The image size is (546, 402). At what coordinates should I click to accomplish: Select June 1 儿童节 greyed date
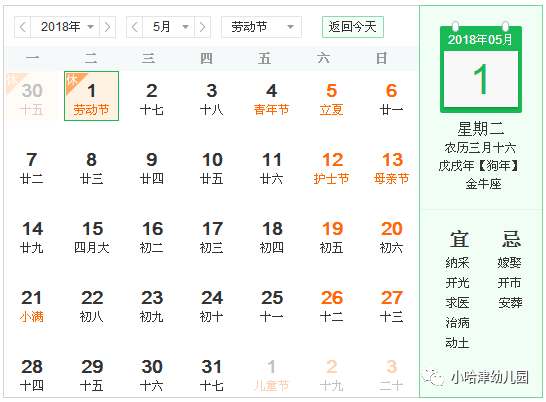coord(271,375)
